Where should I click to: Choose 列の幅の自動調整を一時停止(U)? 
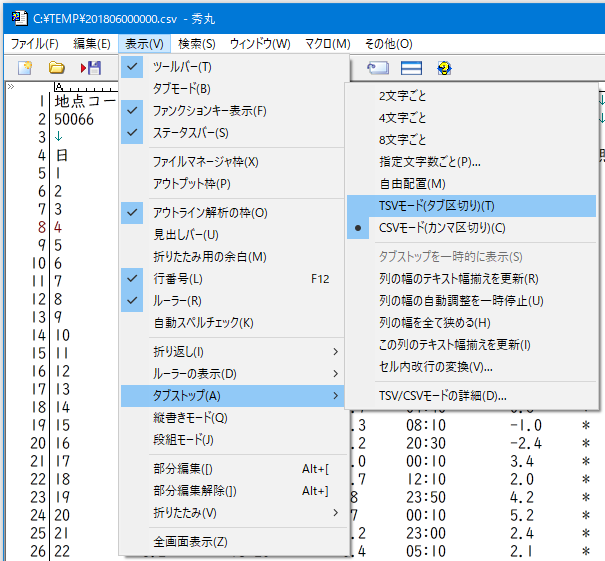(x=471, y=301)
